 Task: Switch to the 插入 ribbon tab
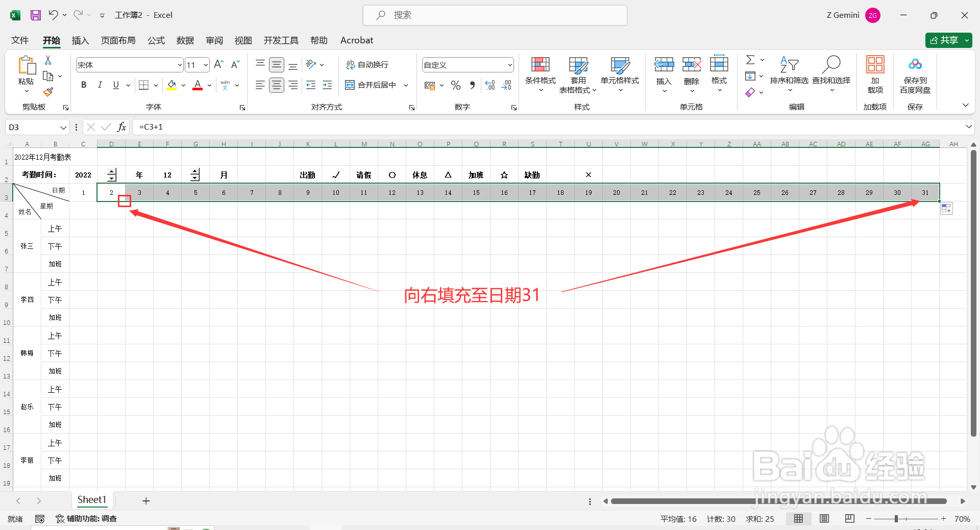pyautogui.click(x=80, y=40)
